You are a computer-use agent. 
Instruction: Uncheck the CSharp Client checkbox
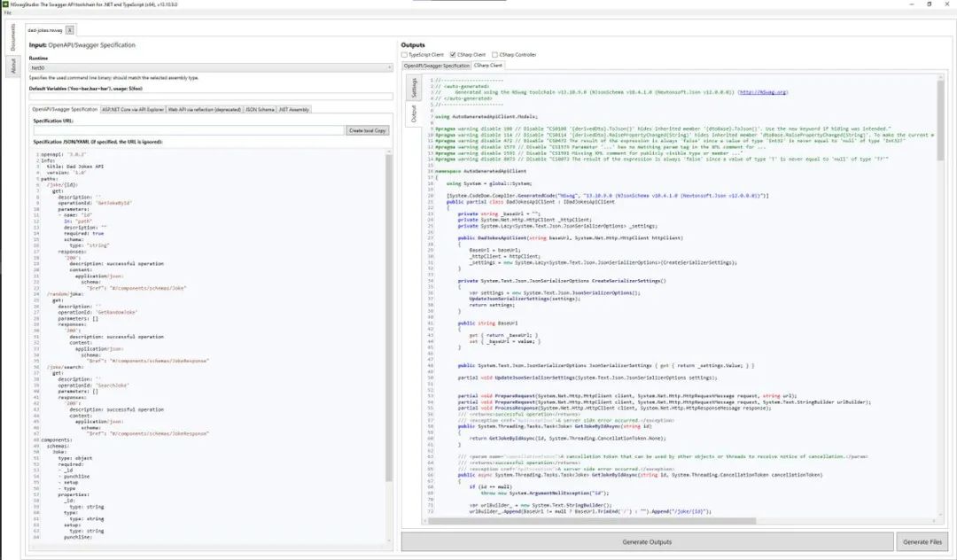point(454,55)
